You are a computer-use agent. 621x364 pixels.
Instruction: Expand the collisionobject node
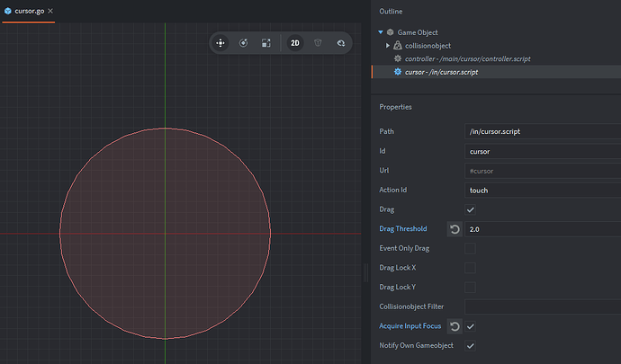388,46
